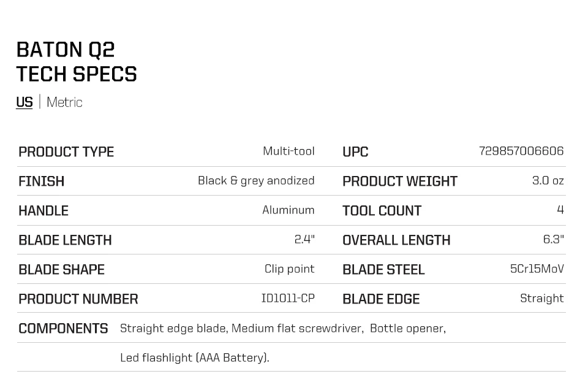588x390 pixels.
Task: Click the BLADE STEEL label
Action: point(383,270)
